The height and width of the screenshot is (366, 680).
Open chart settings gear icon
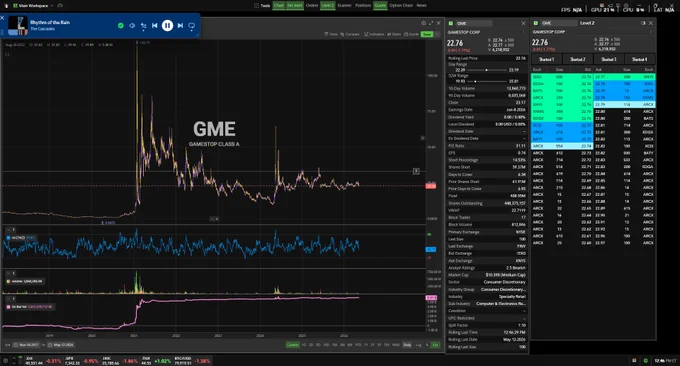[x=423, y=23]
